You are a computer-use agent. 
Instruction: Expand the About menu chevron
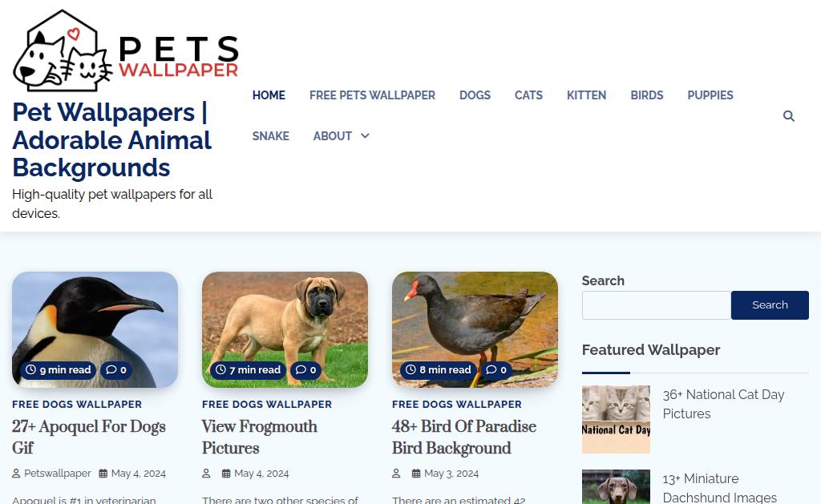point(365,135)
